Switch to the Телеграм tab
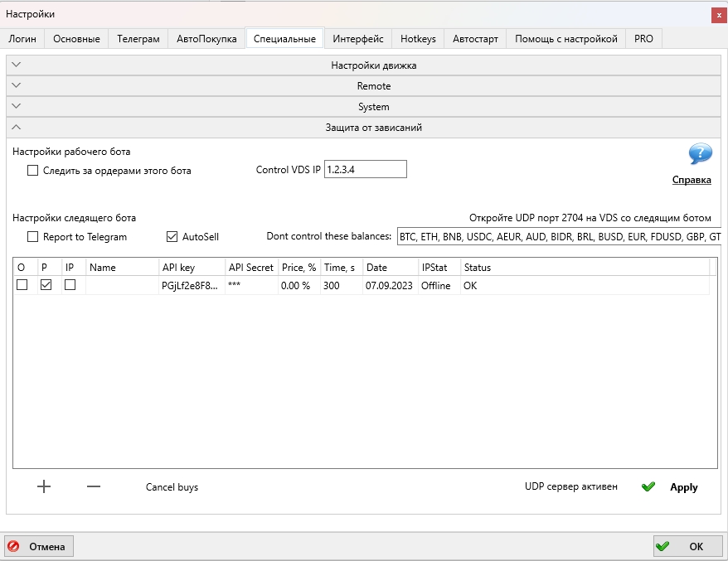The image size is (728, 561). point(138,39)
